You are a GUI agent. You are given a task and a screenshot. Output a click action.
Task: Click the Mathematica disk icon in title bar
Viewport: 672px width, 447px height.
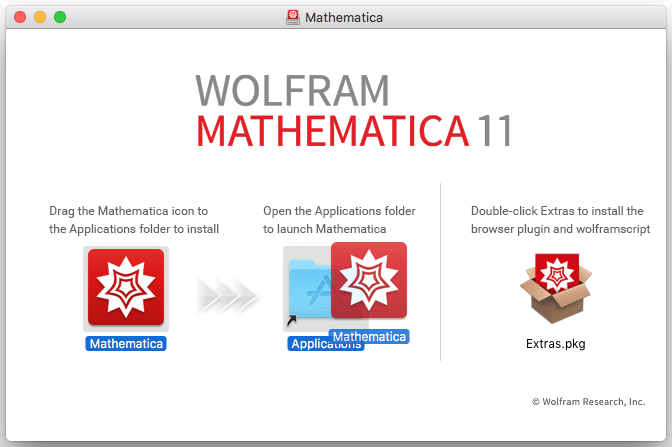(x=293, y=17)
